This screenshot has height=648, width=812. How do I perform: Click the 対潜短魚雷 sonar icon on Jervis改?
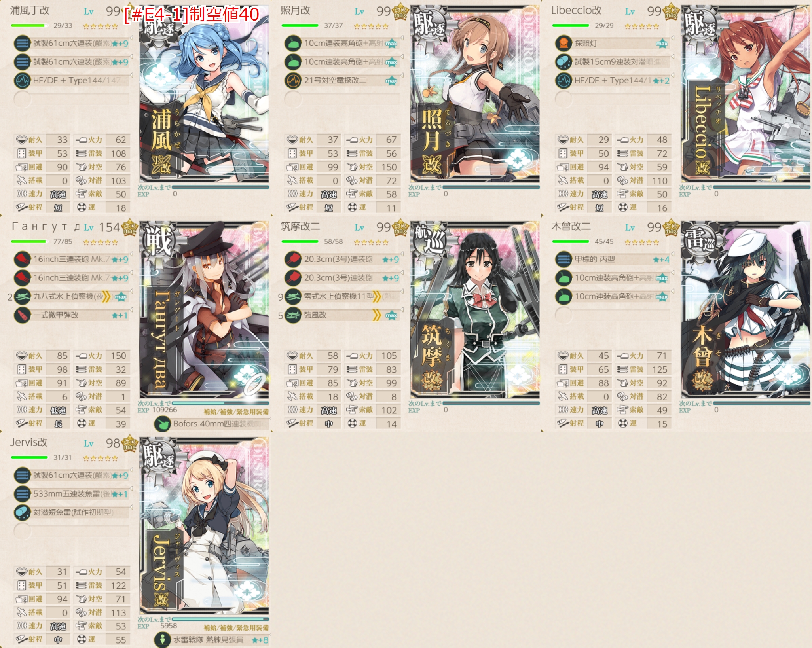pyautogui.click(x=22, y=513)
